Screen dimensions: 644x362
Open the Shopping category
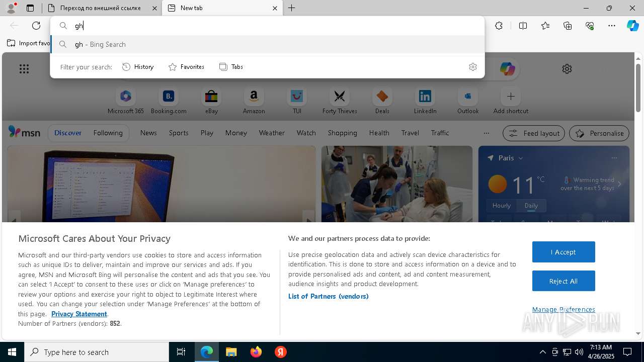point(342,133)
